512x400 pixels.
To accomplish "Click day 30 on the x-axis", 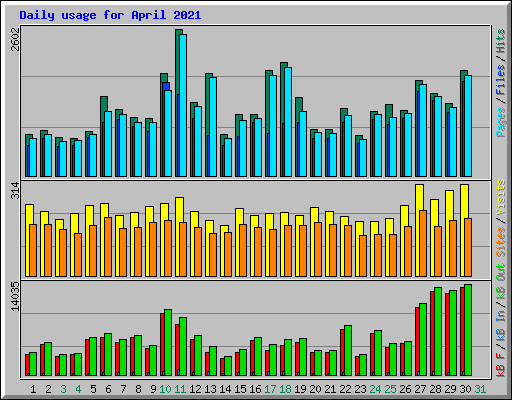I will point(465,389).
